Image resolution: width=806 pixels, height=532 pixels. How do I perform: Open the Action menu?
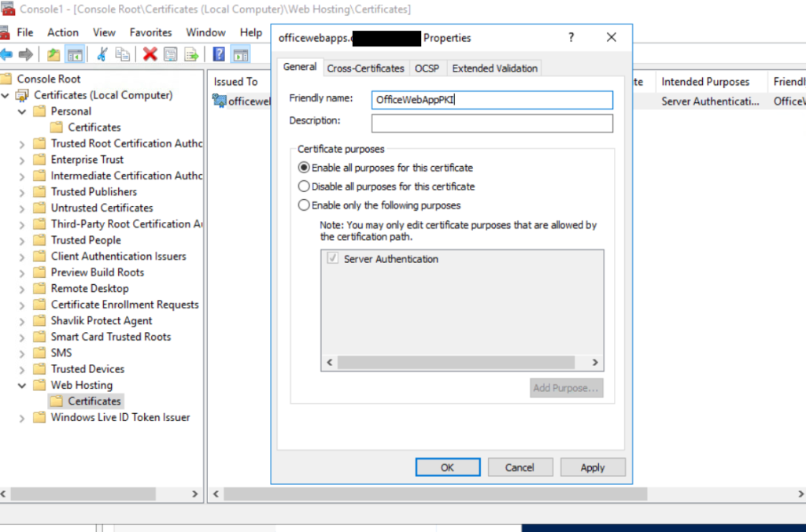point(63,32)
